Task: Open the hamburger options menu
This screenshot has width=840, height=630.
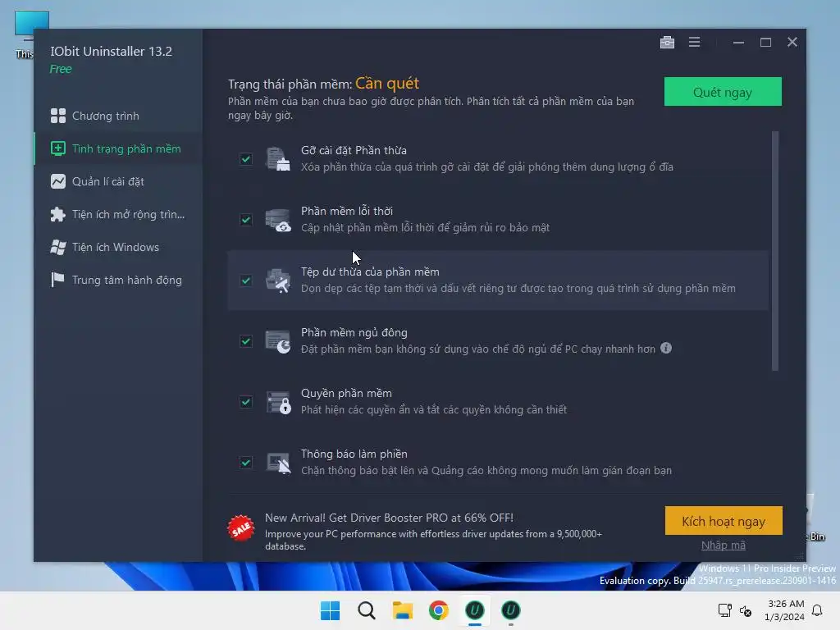Action: 694,42
